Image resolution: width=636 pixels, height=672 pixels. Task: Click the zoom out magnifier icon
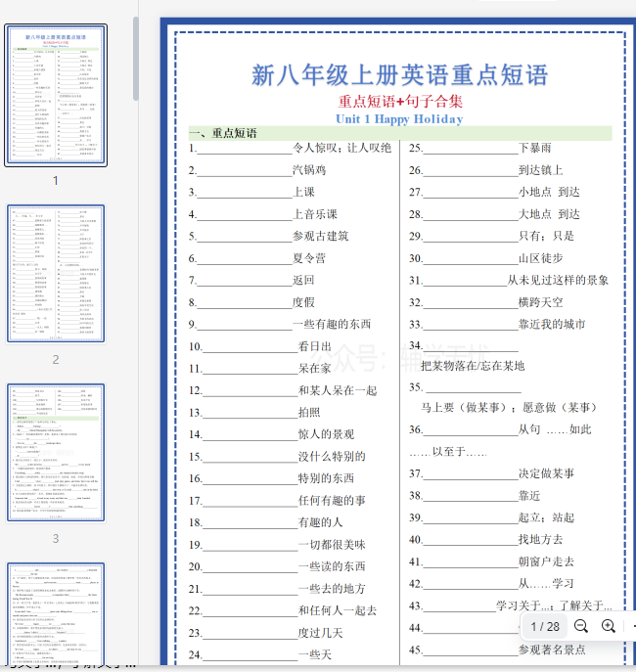point(580,626)
